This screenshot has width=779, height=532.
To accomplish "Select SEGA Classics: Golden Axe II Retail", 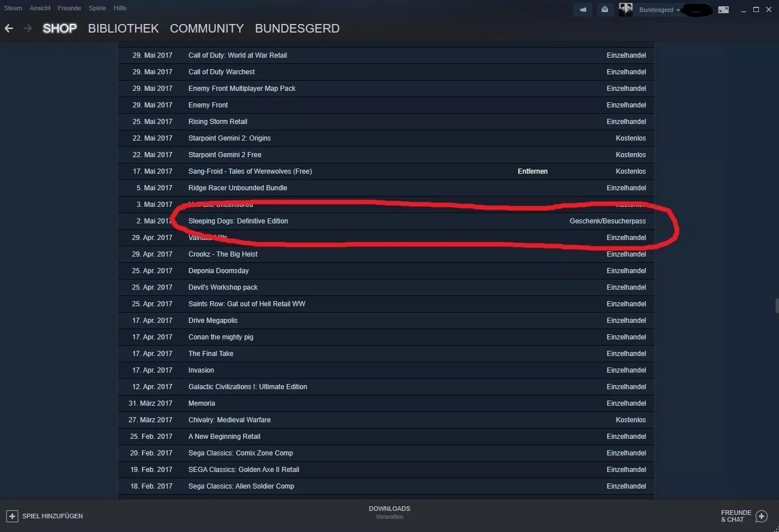I will pos(244,470).
